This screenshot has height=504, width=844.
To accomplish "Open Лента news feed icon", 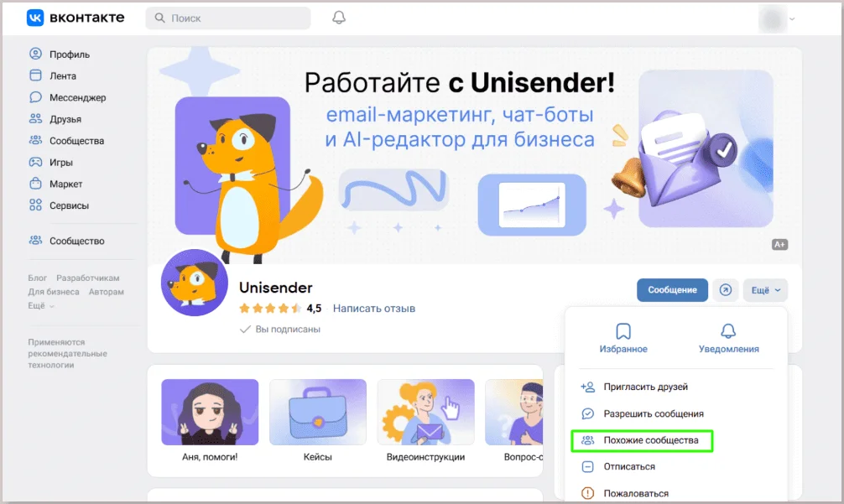I will click(x=35, y=75).
